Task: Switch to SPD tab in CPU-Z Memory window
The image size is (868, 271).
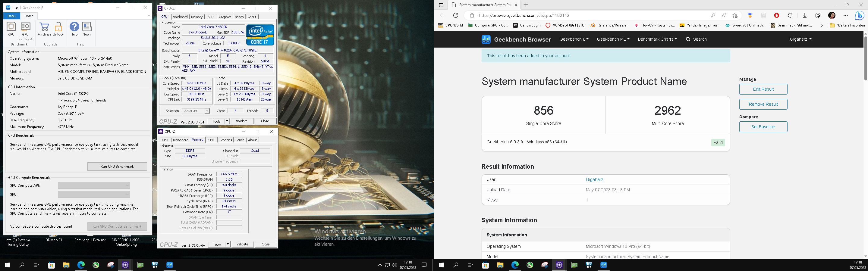Action: (211, 140)
